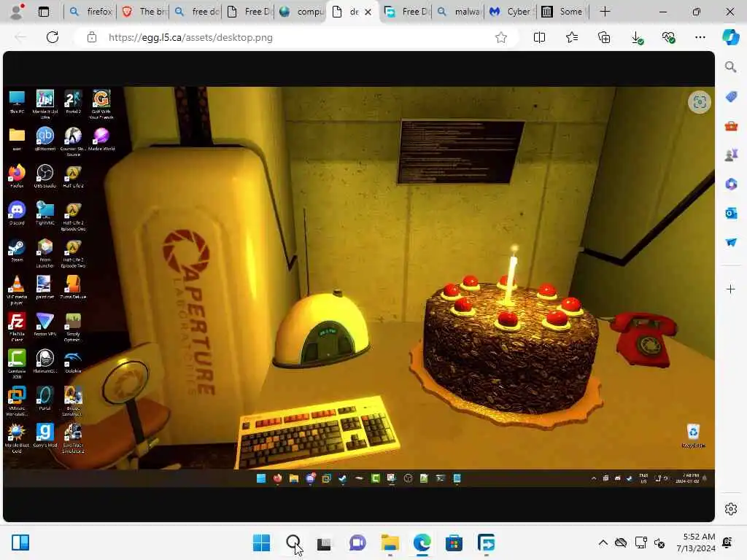Open Microsoft Store from the taskbar
The height and width of the screenshot is (560, 747).
click(454, 542)
